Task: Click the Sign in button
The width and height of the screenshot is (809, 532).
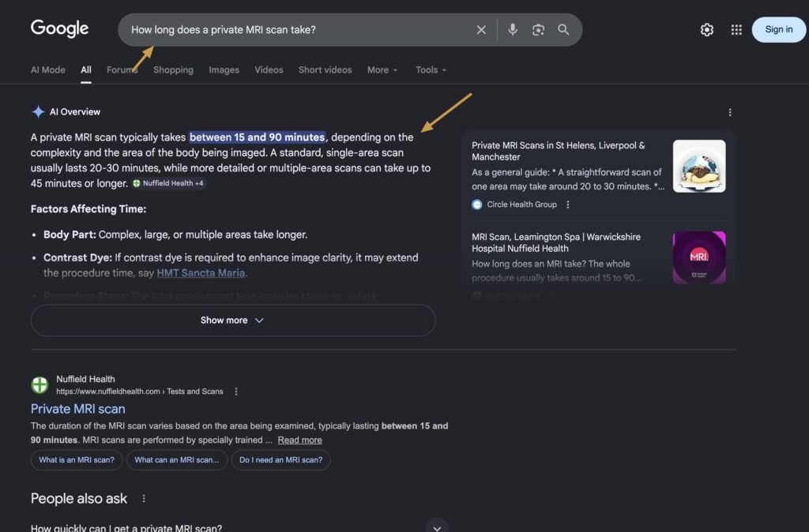Action: click(x=778, y=30)
